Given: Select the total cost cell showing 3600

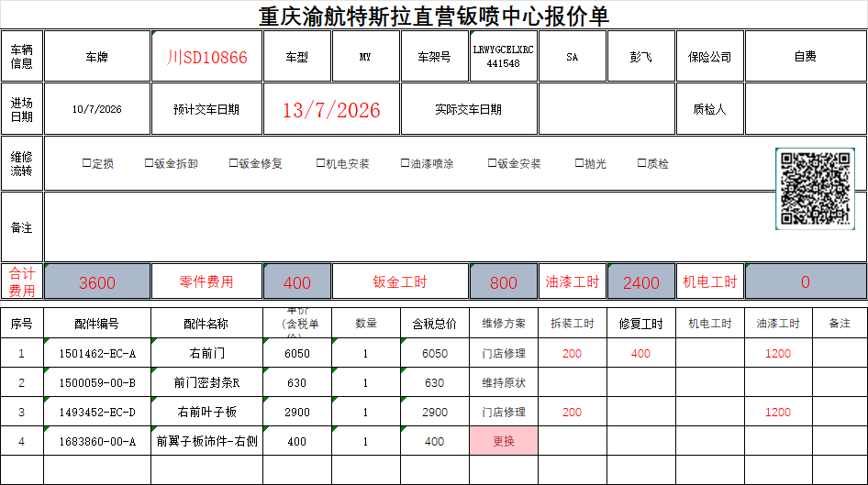Looking at the screenshot, I should [x=97, y=282].
